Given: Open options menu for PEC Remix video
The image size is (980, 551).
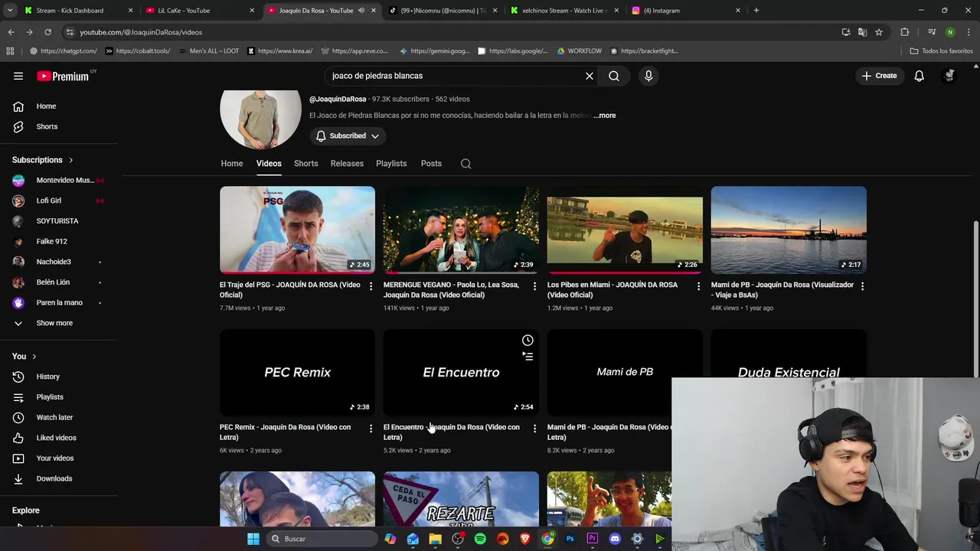Looking at the screenshot, I should click(371, 429).
